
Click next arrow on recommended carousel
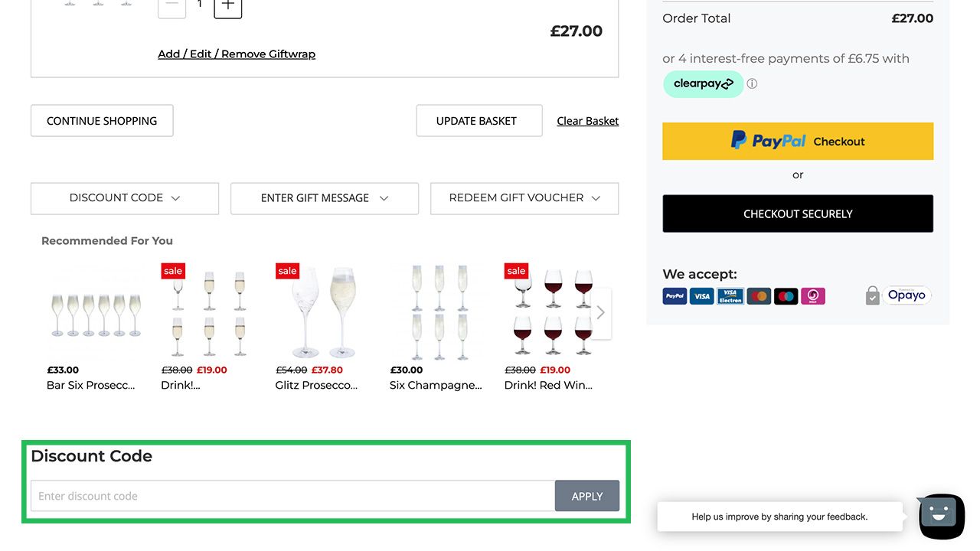(601, 312)
